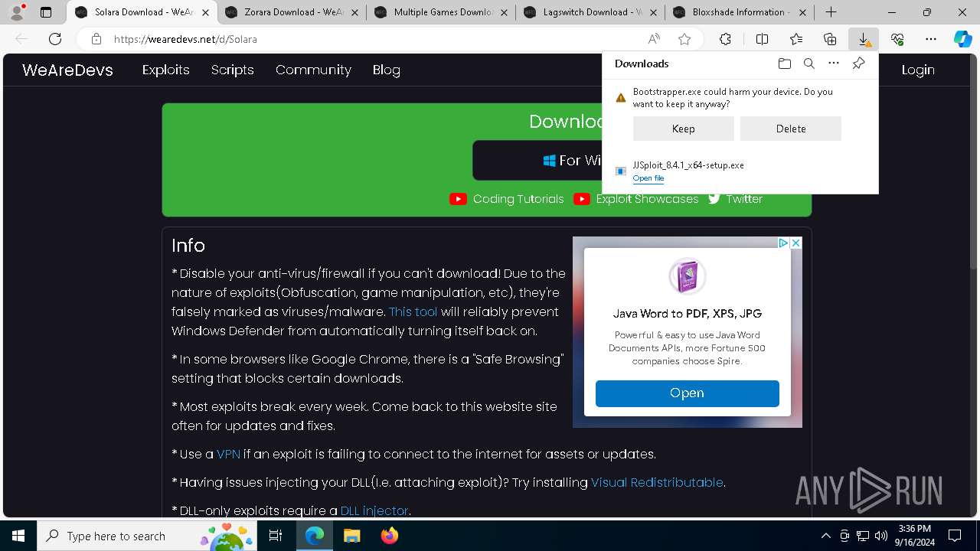Image resolution: width=980 pixels, height=551 pixels.
Task: Open more options in the Downloads panel
Action: [x=834, y=64]
